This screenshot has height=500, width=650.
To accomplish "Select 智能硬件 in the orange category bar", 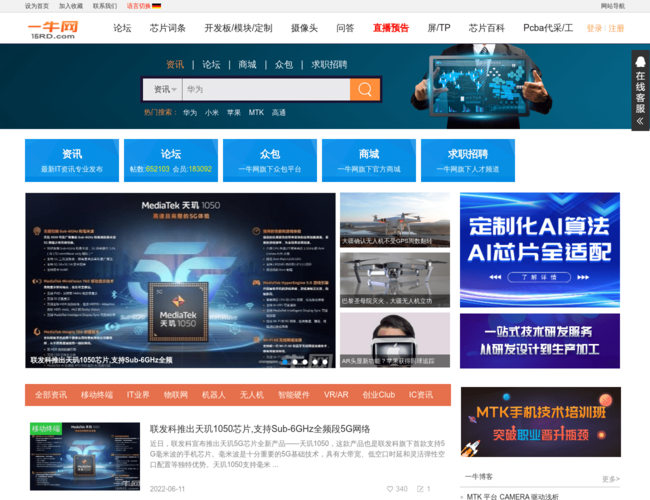I will pos(294,395).
